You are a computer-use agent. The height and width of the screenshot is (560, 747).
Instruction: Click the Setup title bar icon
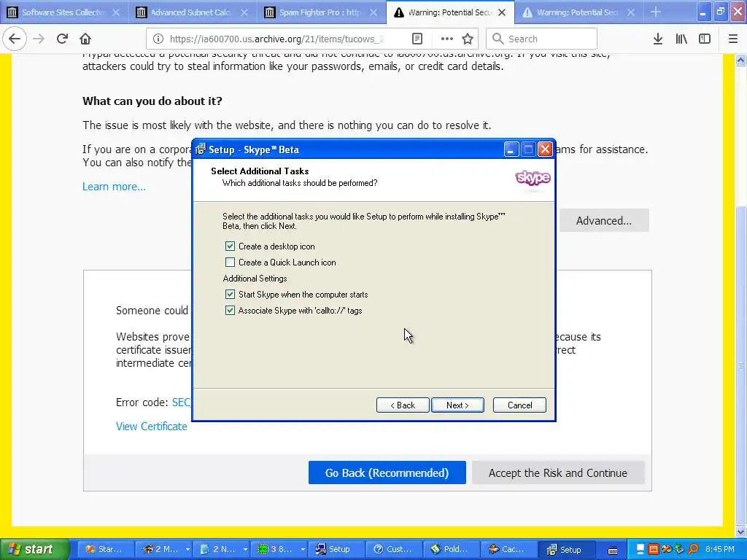[201, 149]
